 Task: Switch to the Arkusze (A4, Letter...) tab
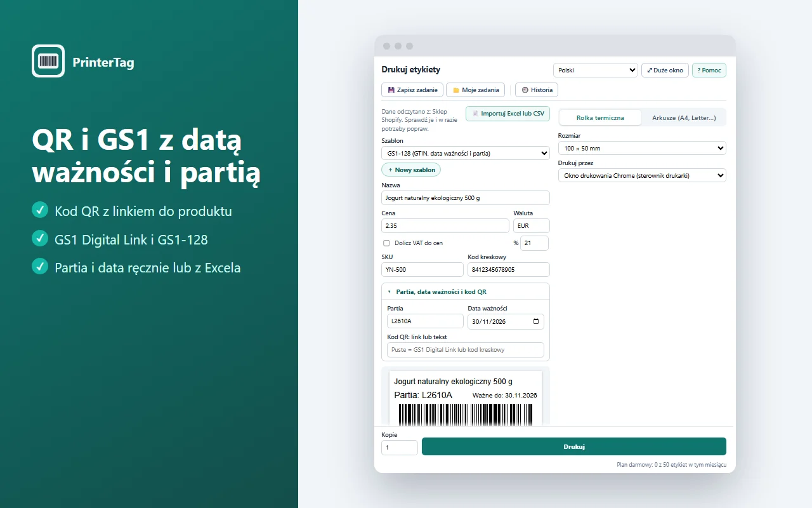pyautogui.click(x=684, y=117)
